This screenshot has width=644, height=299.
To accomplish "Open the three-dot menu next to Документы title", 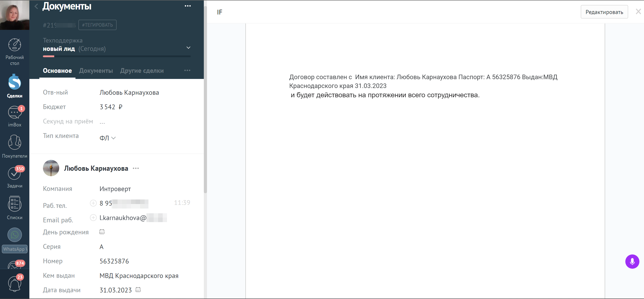I will (188, 6).
